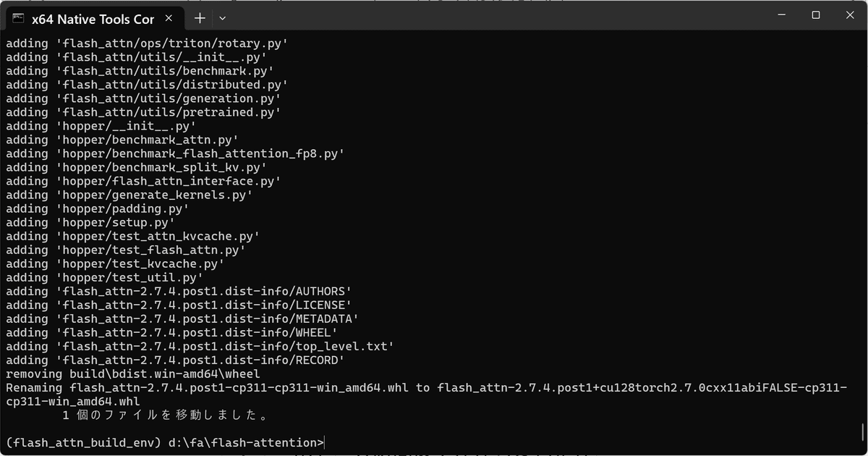This screenshot has width=868, height=456.
Task: Maximize the terminal window
Action: (x=815, y=14)
